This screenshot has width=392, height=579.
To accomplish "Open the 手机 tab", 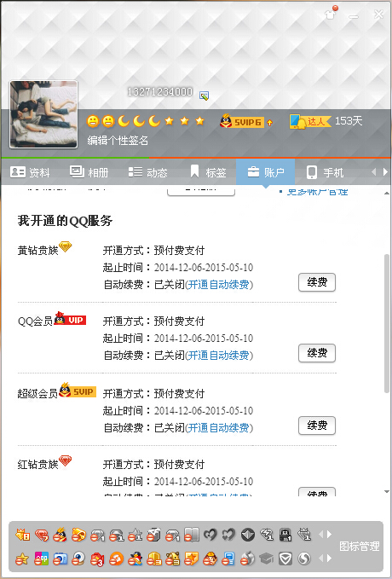I will point(325,172).
